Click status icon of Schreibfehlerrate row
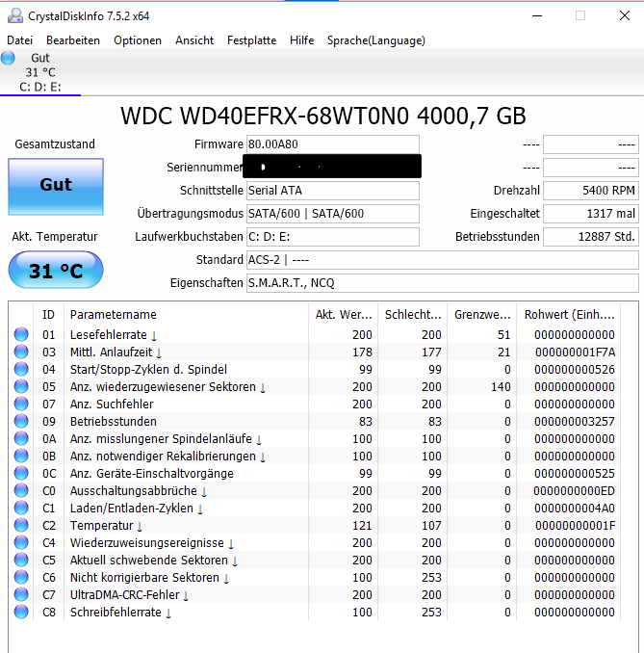The image size is (644, 653). [x=21, y=613]
